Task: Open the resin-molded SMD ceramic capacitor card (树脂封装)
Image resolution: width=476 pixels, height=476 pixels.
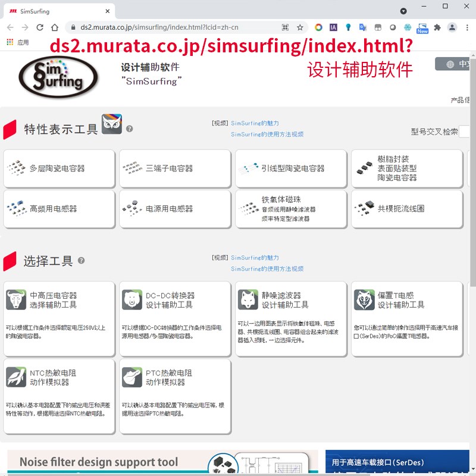Action: pos(407,169)
